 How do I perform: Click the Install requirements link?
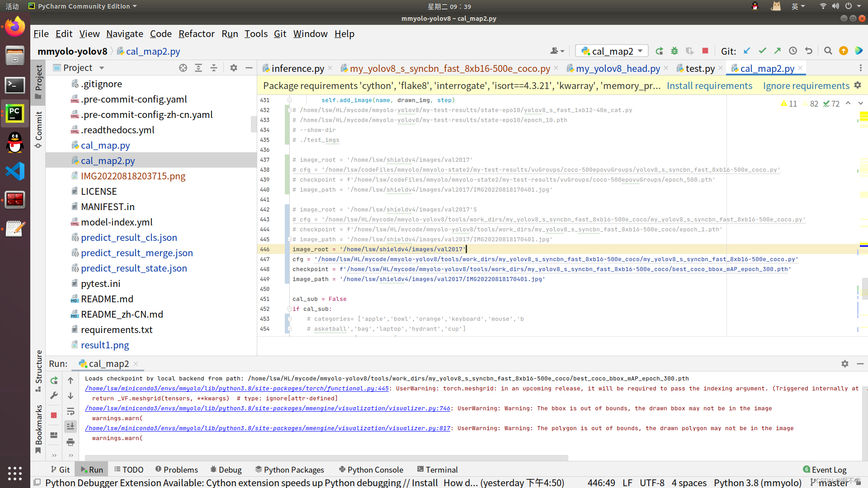pos(709,85)
